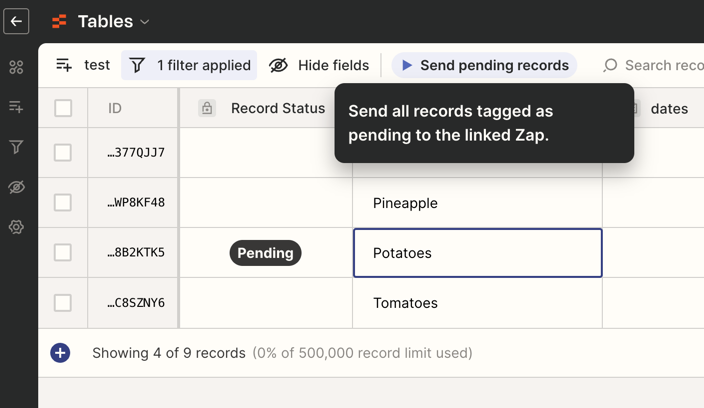Click the hidden fields eye sidebar icon

click(x=16, y=187)
